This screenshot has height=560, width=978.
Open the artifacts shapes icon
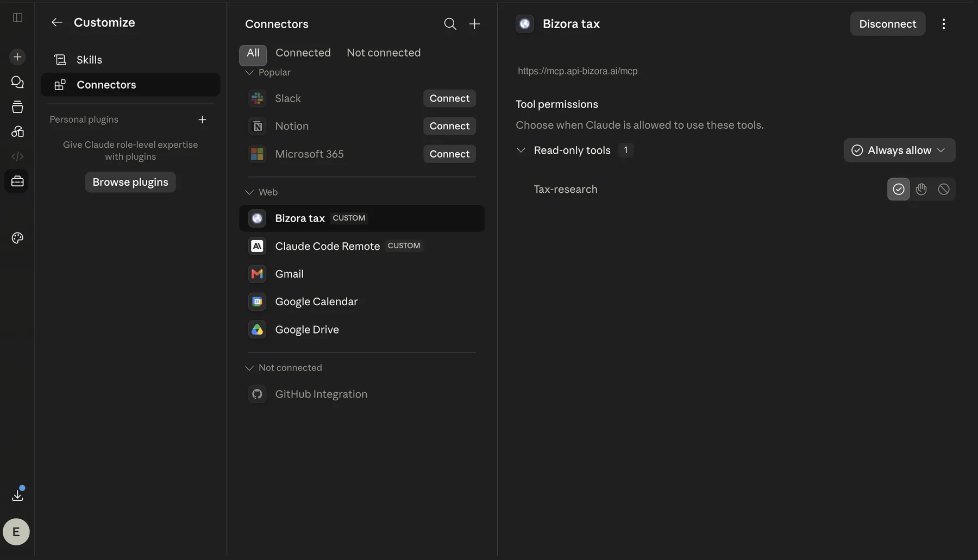[x=17, y=131]
